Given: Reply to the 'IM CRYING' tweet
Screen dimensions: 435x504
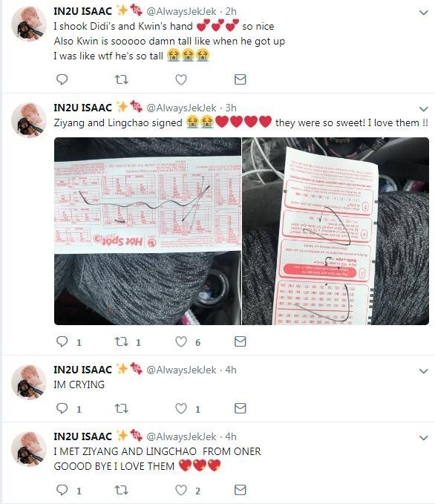Looking at the screenshot, I should pos(62,408).
